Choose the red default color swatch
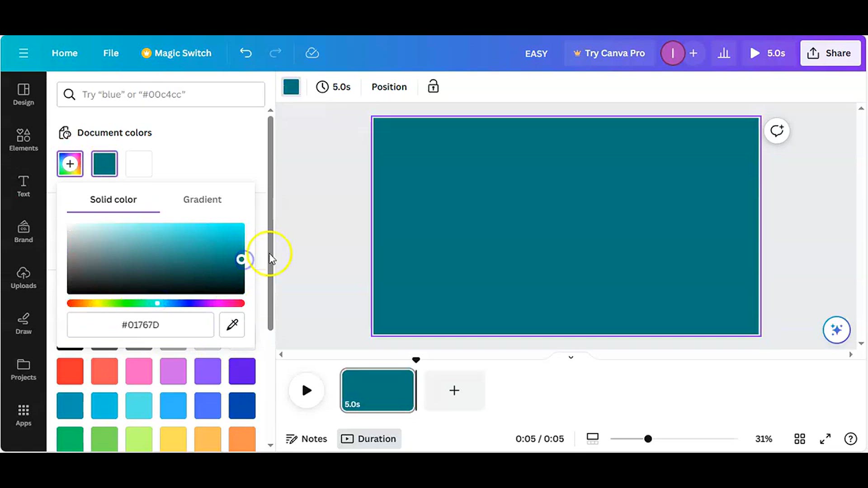The image size is (868, 488). point(70,371)
